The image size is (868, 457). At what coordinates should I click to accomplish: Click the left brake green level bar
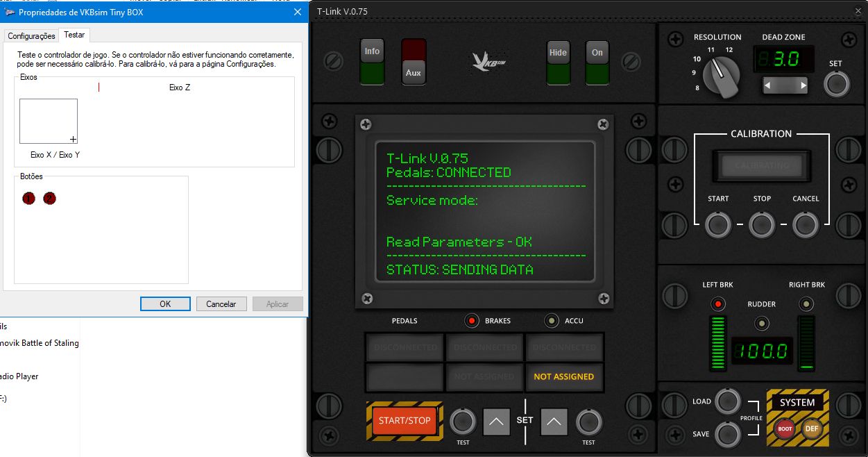717,342
